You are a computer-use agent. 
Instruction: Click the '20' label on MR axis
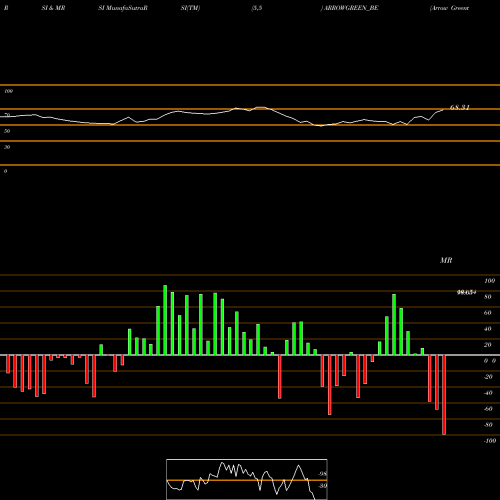[488, 345]
